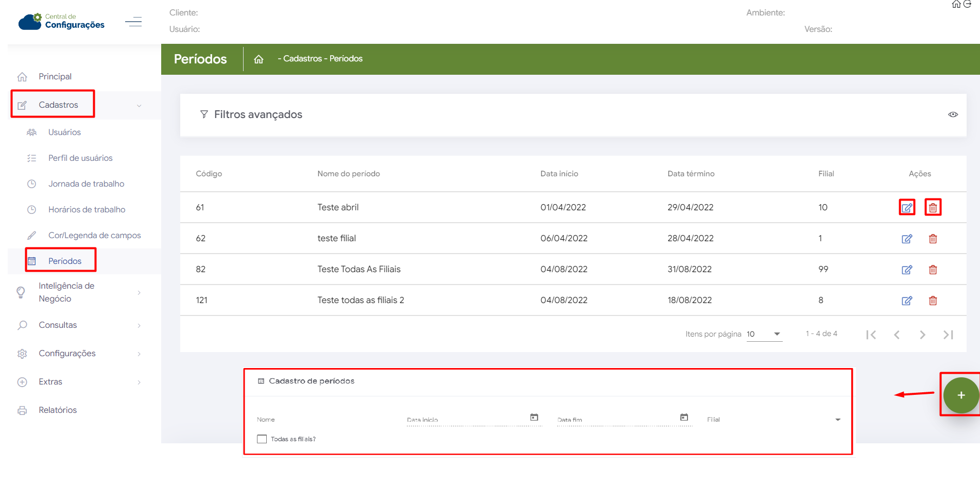Collapse the Cadastros sidebar menu
The width and height of the screenshot is (980, 483).
[59, 105]
